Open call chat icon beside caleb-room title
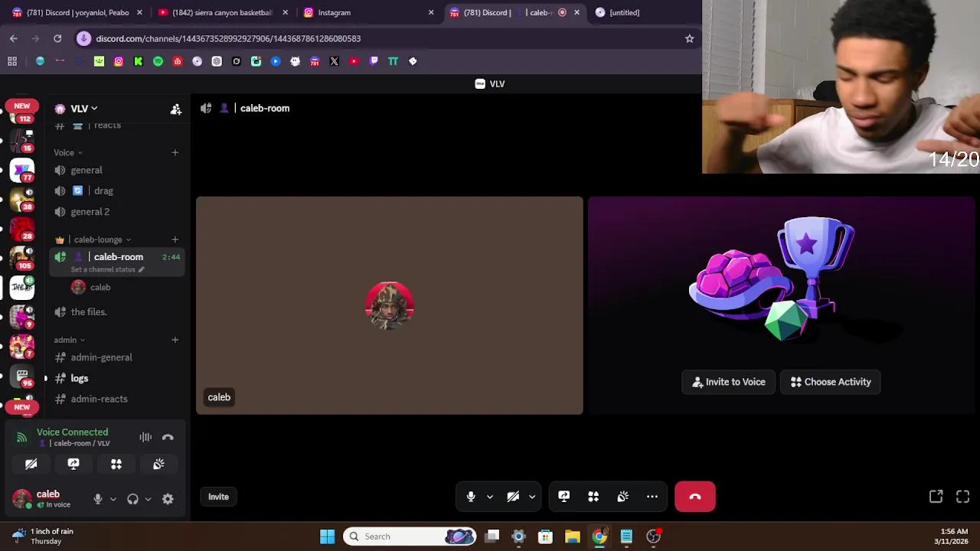980x551 pixels. tap(206, 109)
